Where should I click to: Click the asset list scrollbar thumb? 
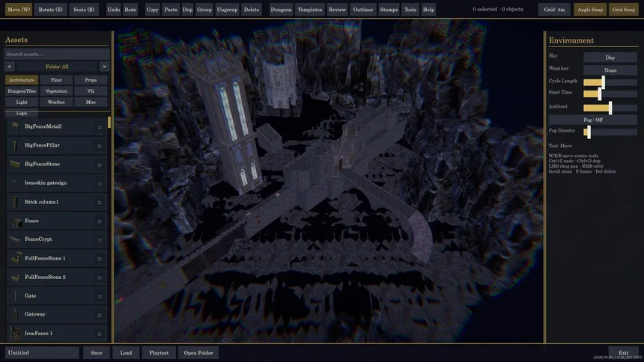point(109,123)
